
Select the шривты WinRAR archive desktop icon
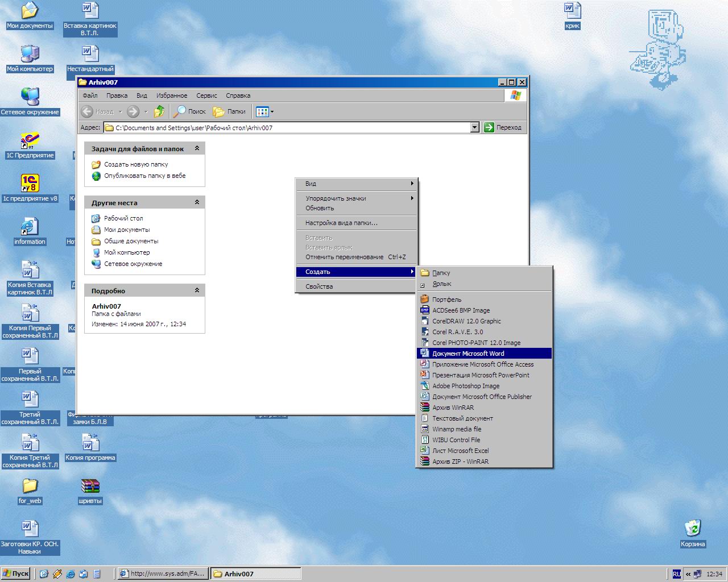[90, 491]
